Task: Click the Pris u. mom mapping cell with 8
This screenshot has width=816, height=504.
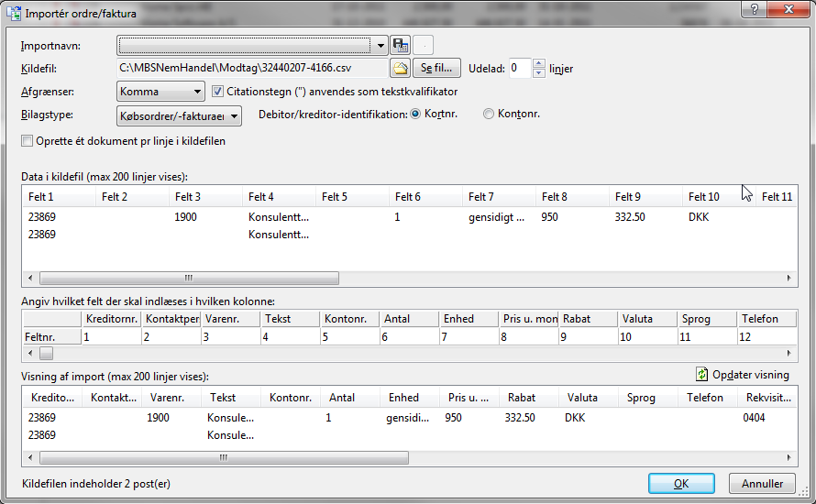Action: [529, 337]
